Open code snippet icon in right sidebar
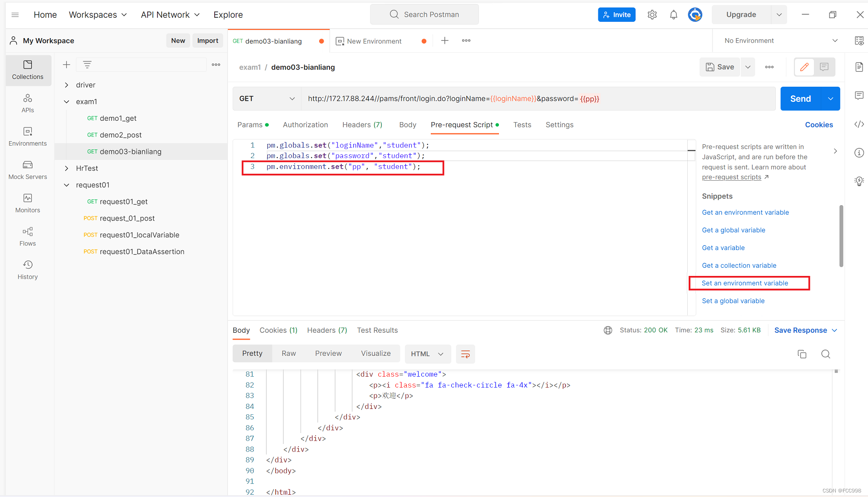The height and width of the screenshot is (497, 868). [x=859, y=124]
